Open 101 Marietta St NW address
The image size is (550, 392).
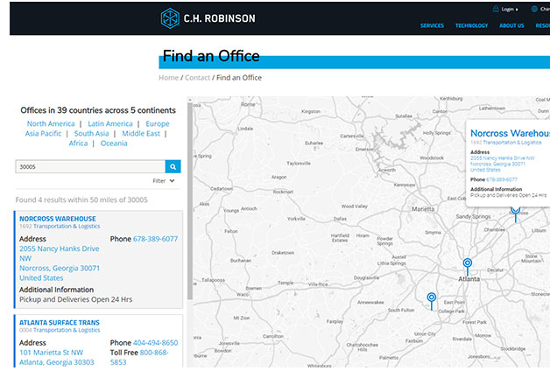pos(56,357)
